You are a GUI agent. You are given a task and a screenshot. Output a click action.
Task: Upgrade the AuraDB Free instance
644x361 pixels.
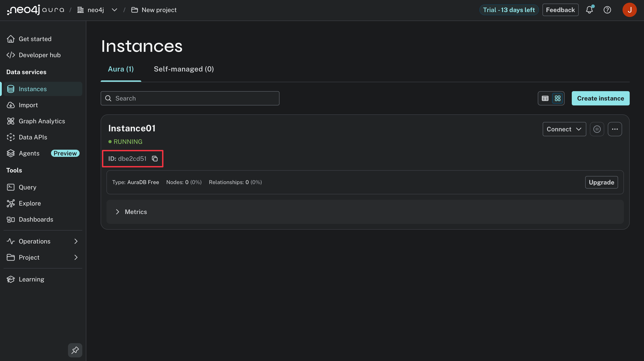(x=601, y=182)
